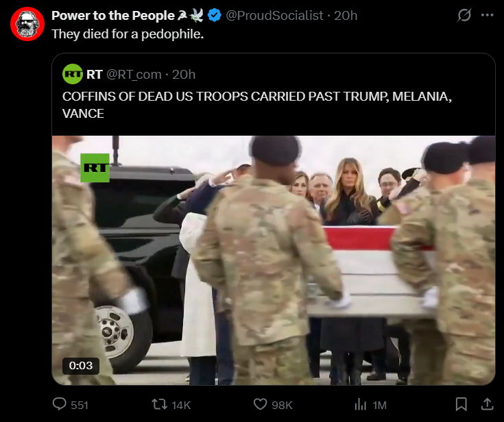This screenshot has height=422, width=504.
Task: Click the RT display name in quote
Action: [x=94, y=75]
